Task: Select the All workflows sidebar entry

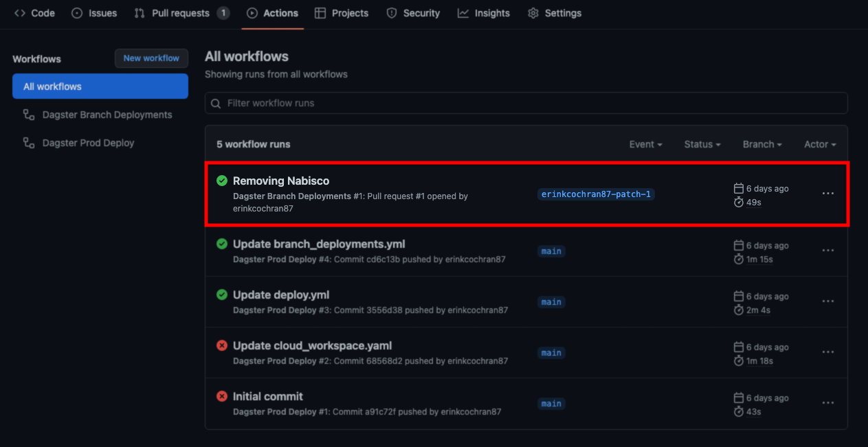Action: pyautogui.click(x=100, y=86)
